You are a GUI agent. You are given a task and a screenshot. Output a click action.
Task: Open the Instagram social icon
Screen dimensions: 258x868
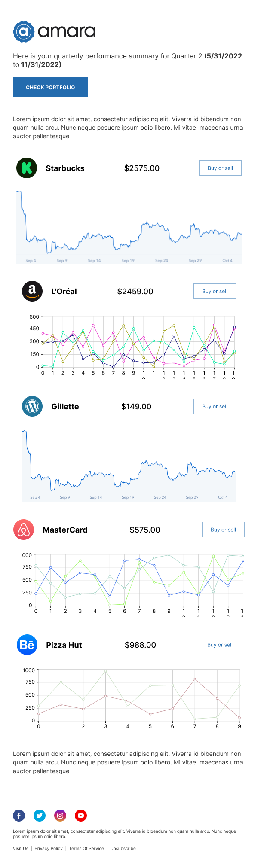[60, 815]
